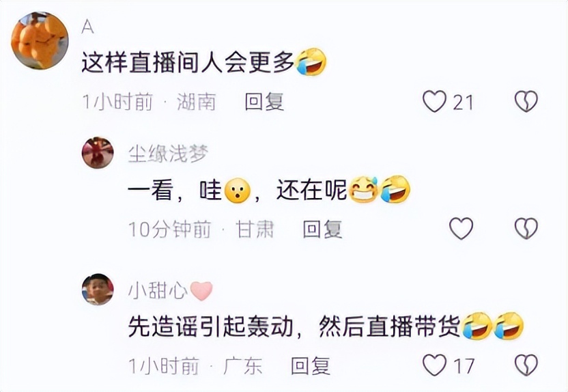Open user A's orange avatar
The height and width of the screenshot is (392, 568).
click(40, 40)
